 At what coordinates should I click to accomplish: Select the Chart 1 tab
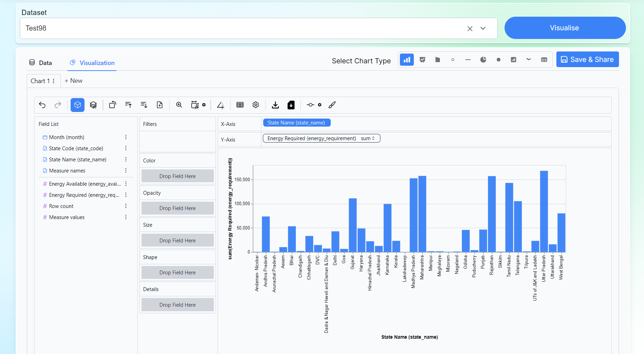(x=40, y=81)
